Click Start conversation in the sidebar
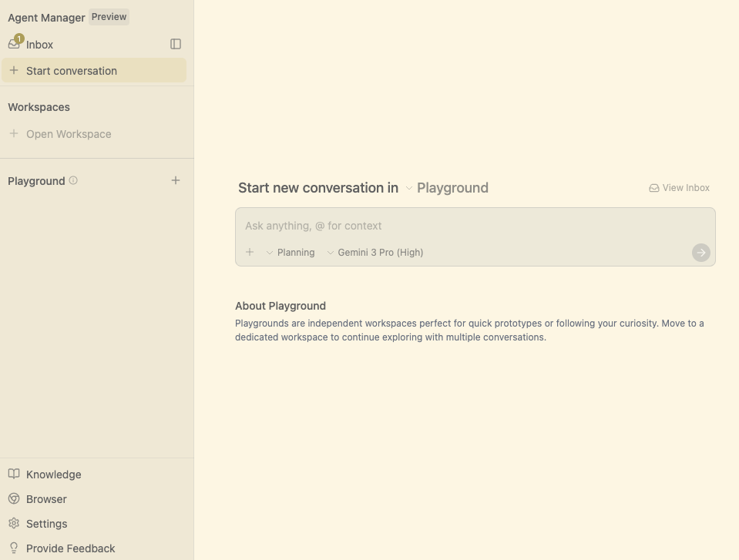Screen dimensions: 739x560 point(71,71)
